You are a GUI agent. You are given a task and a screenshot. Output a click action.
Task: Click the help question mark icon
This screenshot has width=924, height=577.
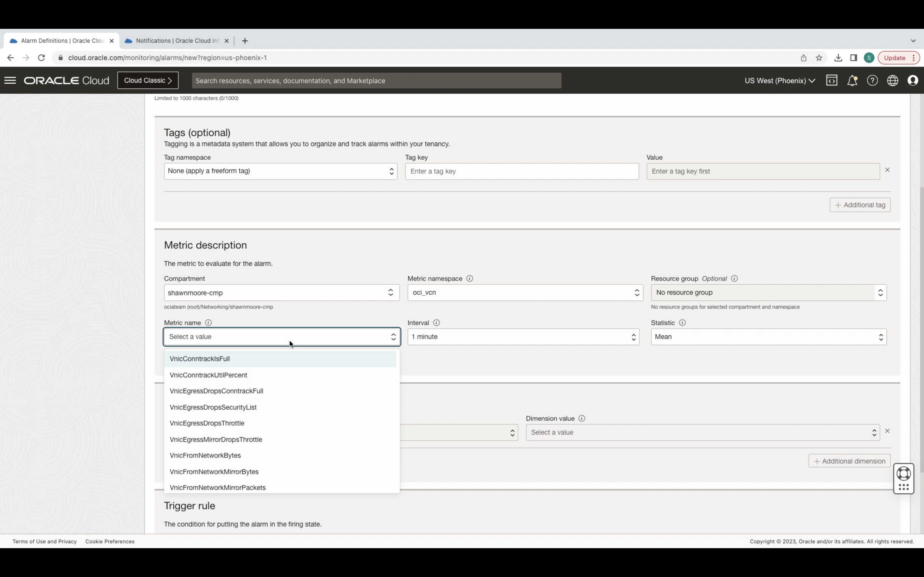coord(872,80)
